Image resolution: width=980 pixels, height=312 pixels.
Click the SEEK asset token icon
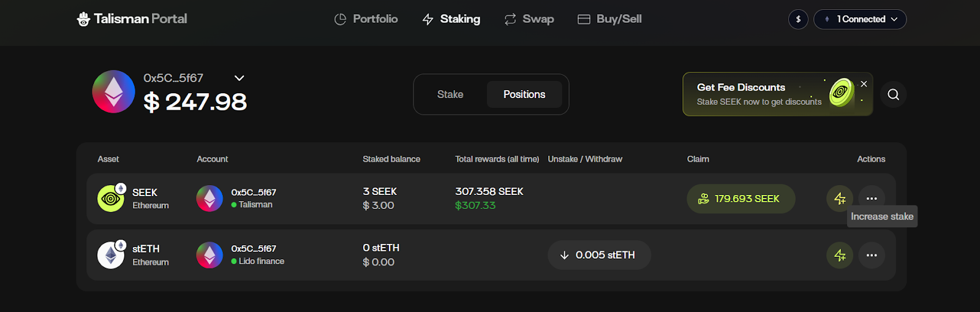point(111,199)
